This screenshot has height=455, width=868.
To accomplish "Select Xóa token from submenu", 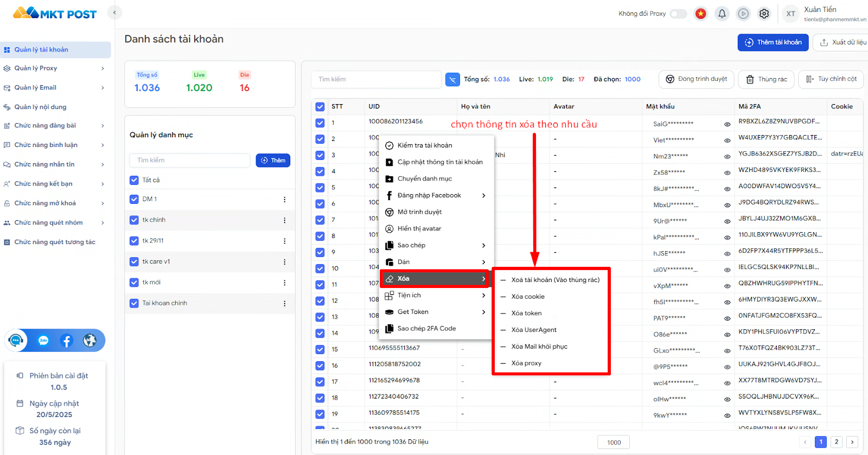I will pyautogui.click(x=551, y=313).
